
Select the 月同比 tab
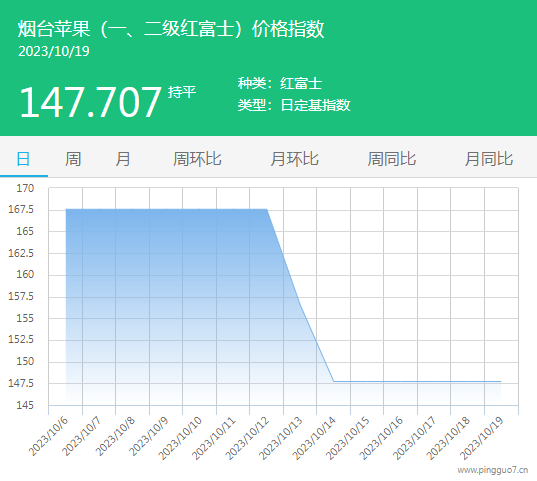click(489, 159)
